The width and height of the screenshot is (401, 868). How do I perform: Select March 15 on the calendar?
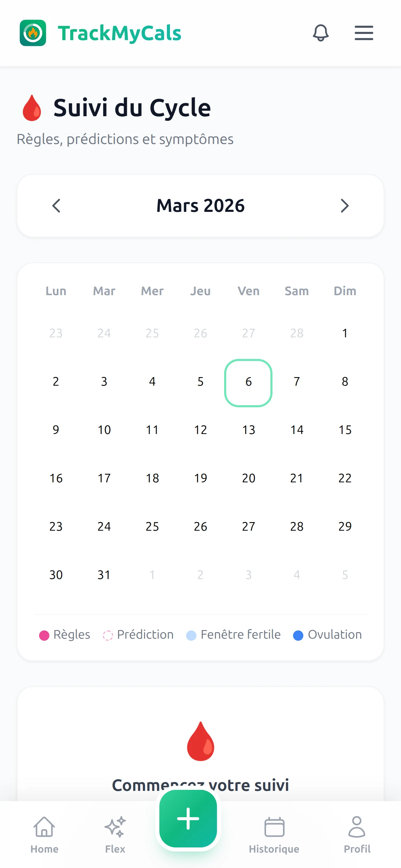[345, 430]
